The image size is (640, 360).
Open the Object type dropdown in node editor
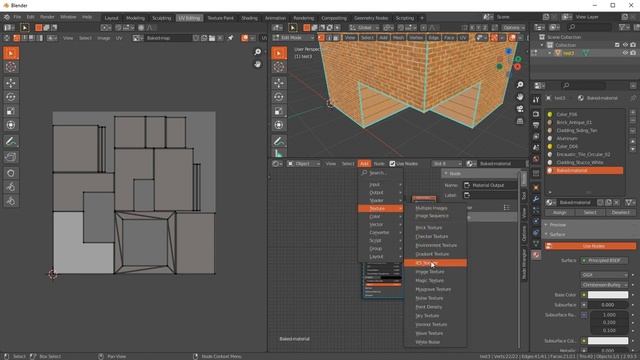[x=303, y=164]
